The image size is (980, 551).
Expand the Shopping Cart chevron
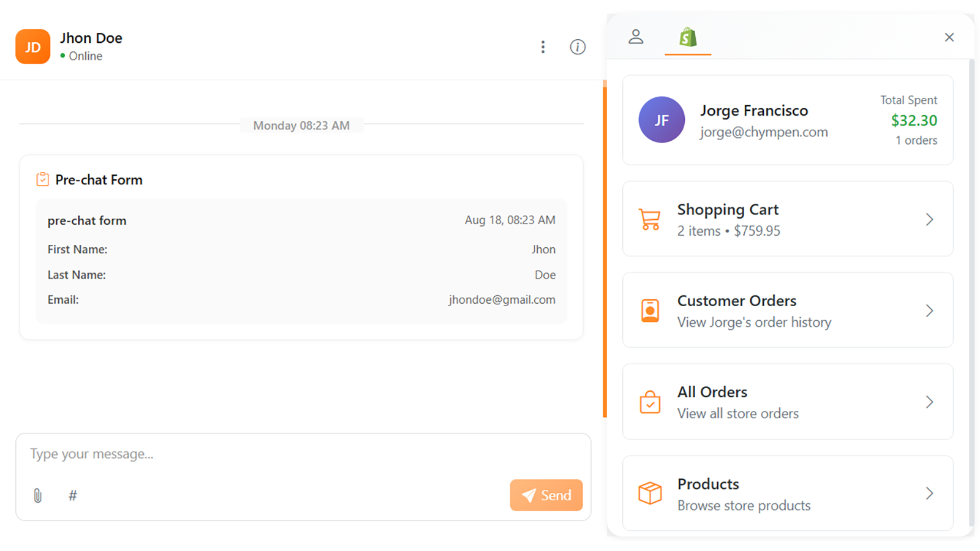click(929, 219)
